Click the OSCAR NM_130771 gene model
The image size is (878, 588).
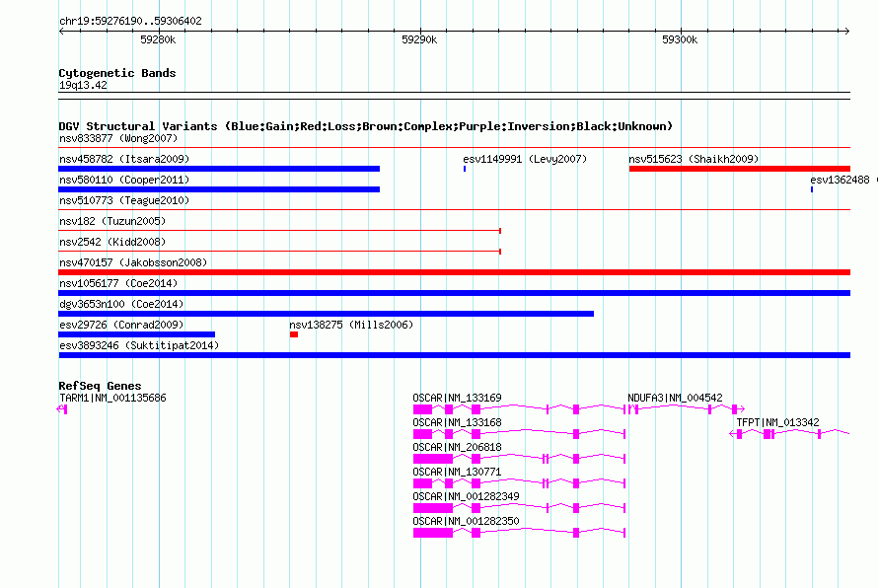(519, 483)
